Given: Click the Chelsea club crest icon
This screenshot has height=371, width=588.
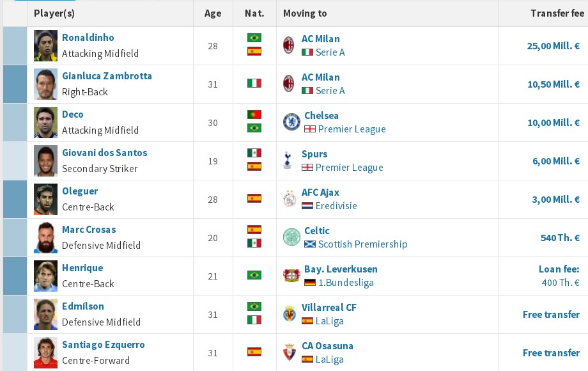Looking at the screenshot, I should coord(291,122).
